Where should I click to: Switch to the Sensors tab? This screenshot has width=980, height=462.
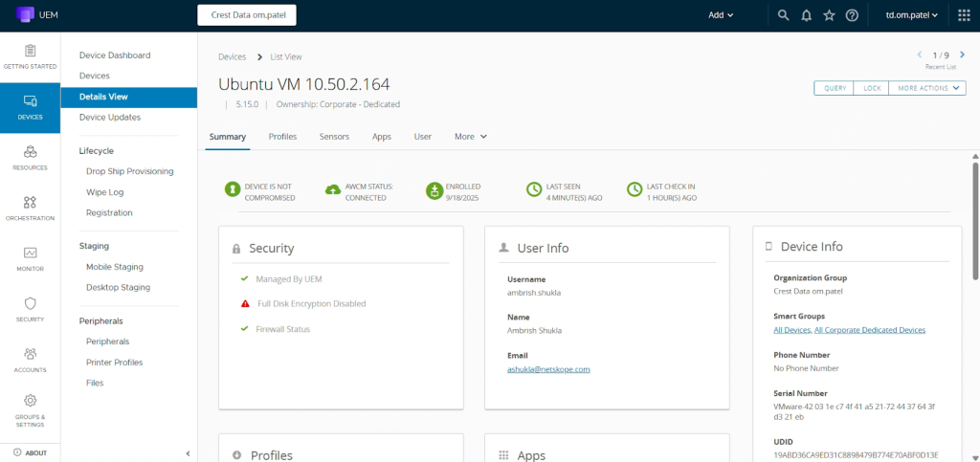334,136
